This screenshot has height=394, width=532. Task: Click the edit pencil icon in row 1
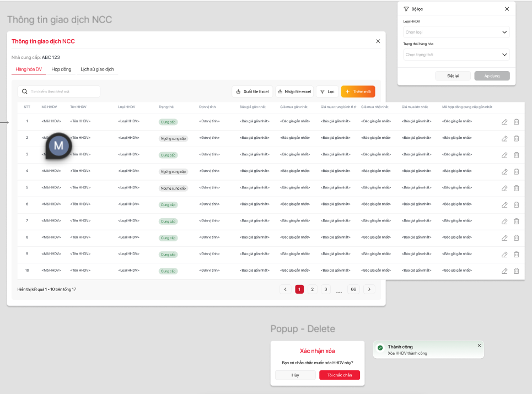click(x=504, y=122)
